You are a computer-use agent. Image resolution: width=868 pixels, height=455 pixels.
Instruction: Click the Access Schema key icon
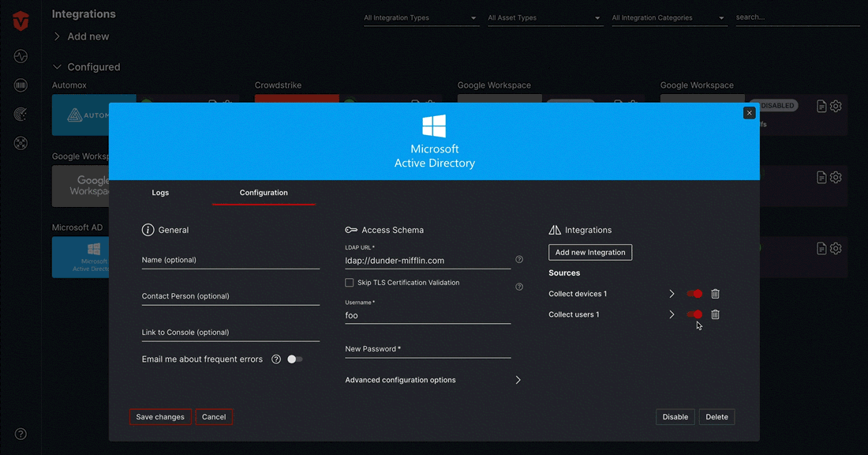pyautogui.click(x=351, y=230)
